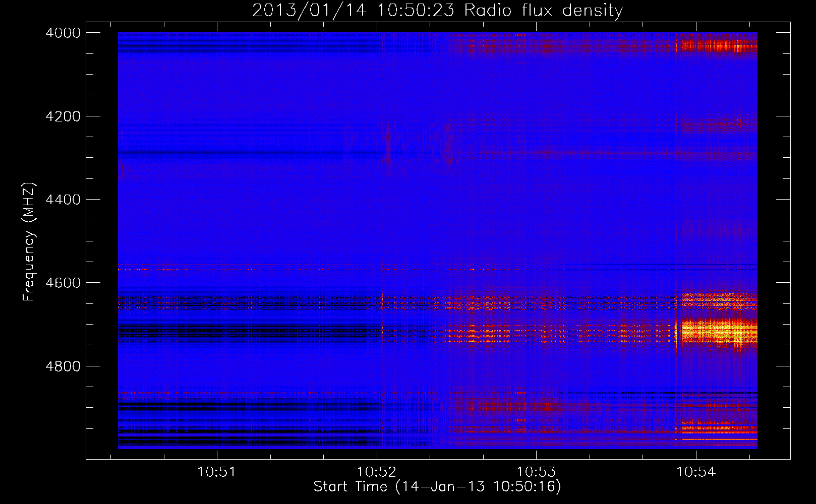This screenshot has height=504, width=816.
Task: Select the 4200 frequency tick label
Action: 63,116
